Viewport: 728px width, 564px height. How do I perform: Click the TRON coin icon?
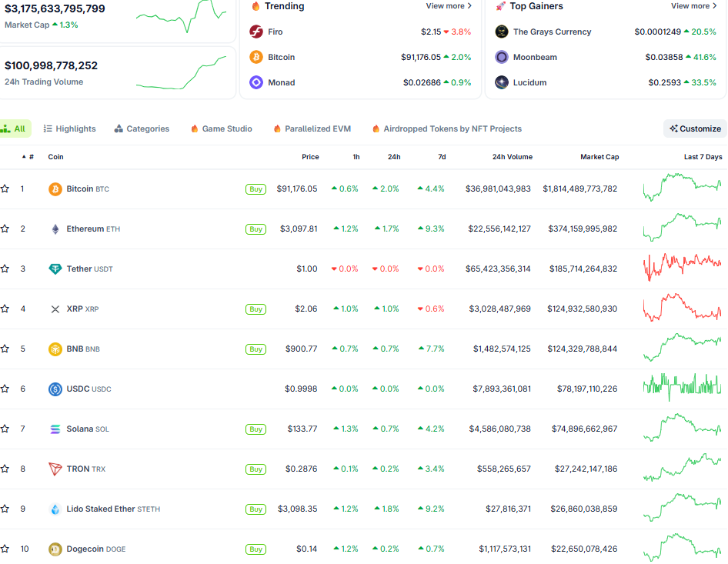[55, 469]
